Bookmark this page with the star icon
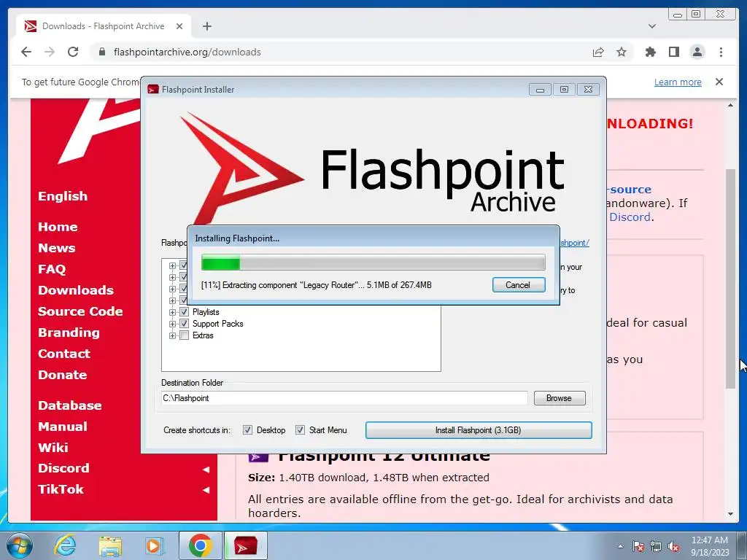Screen dimensions: 747x560 (x=622, y=52)
